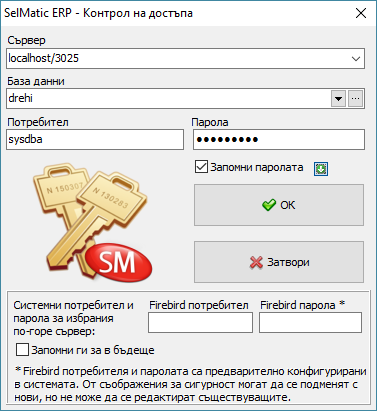Click the drehi database name text field

(x=168, y=99)
